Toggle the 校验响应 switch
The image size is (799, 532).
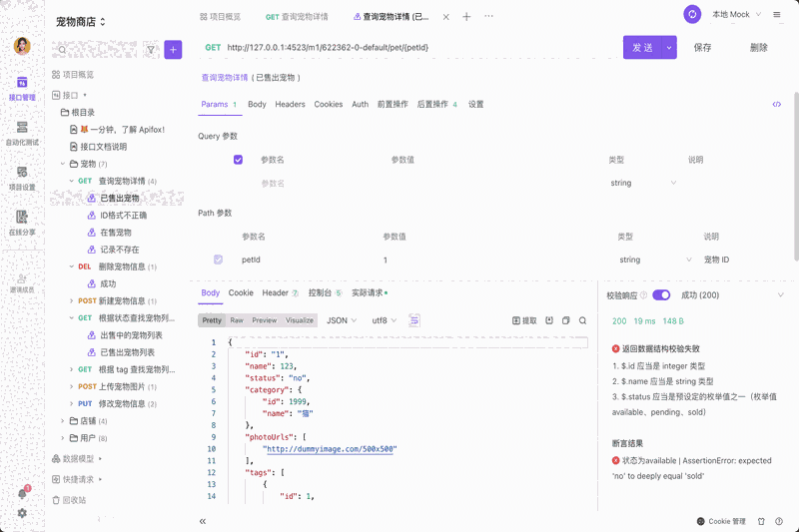661,295
